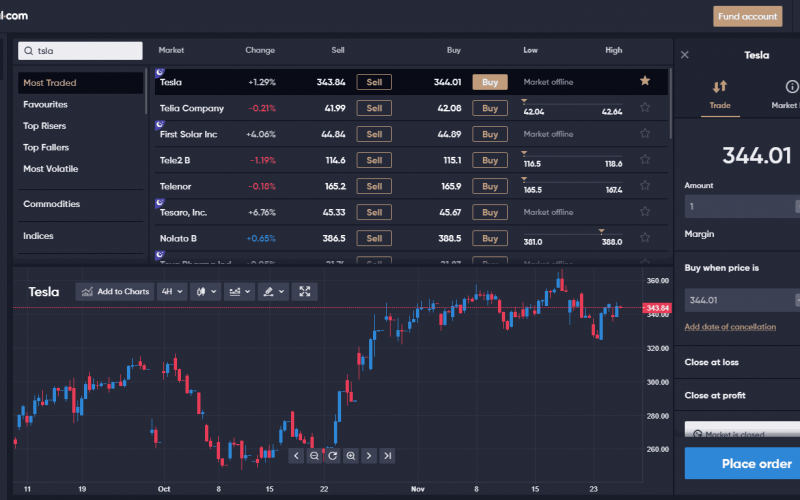Open the chart indicators dropdown
This screenshot has height=500, width=800.
(x=239, y=292)
